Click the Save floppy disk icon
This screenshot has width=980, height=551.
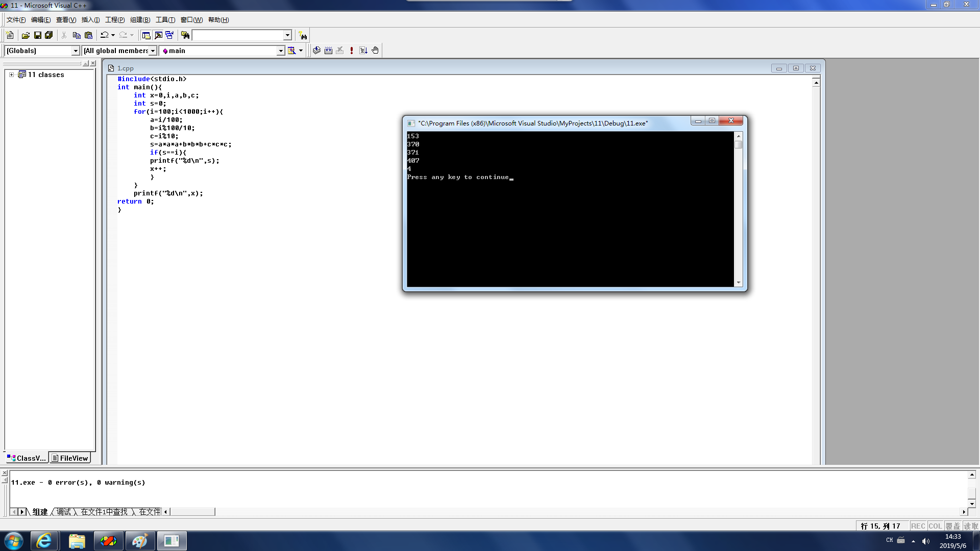37,35
